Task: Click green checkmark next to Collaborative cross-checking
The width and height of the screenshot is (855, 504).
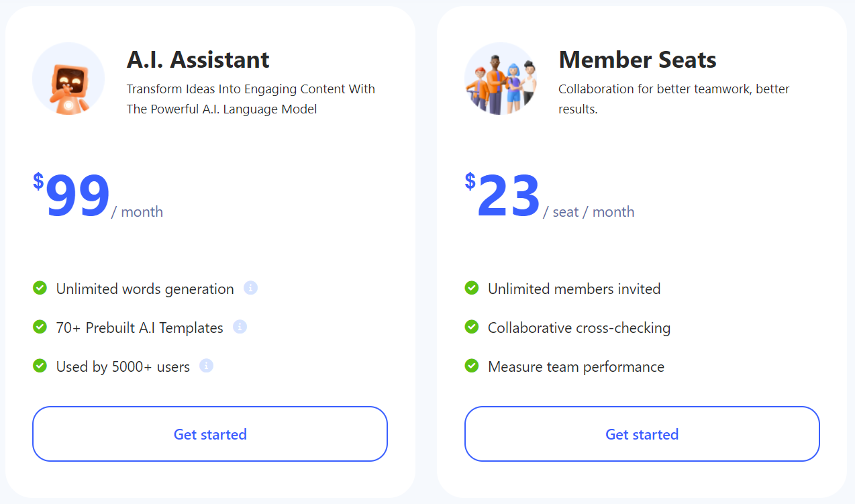Action: pos(472,327)
